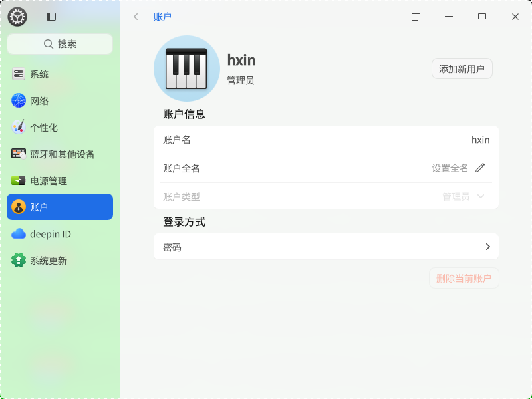
Task: Open the hamburger main menu
Action: pyautogui.click(x=415, y=17)
